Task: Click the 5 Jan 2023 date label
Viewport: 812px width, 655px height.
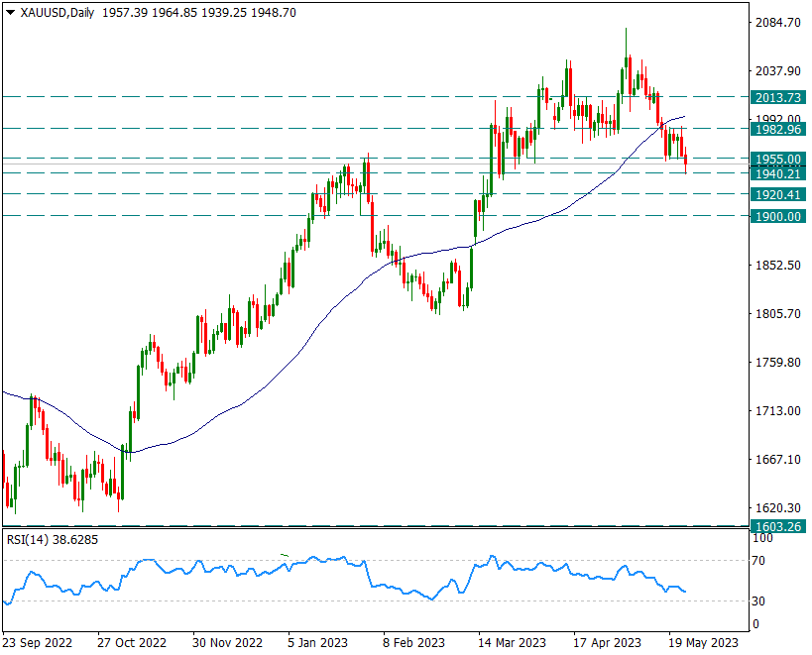Action: click(318, 643)
